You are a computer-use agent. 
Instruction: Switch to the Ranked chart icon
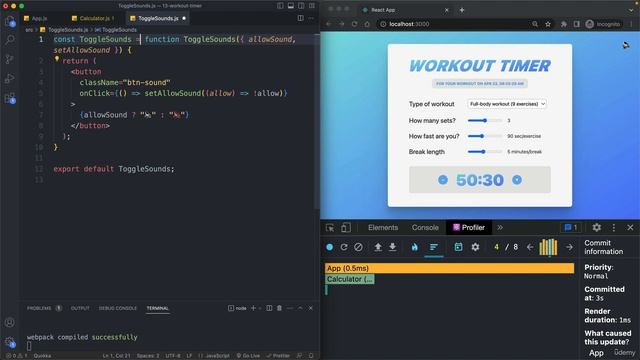pyautogui.click(x=433, y=247)
